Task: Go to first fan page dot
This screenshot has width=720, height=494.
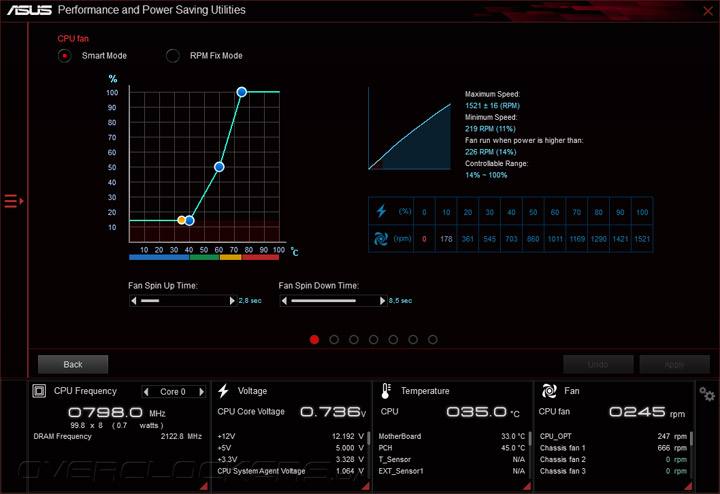Action: [x=314, y=339]
